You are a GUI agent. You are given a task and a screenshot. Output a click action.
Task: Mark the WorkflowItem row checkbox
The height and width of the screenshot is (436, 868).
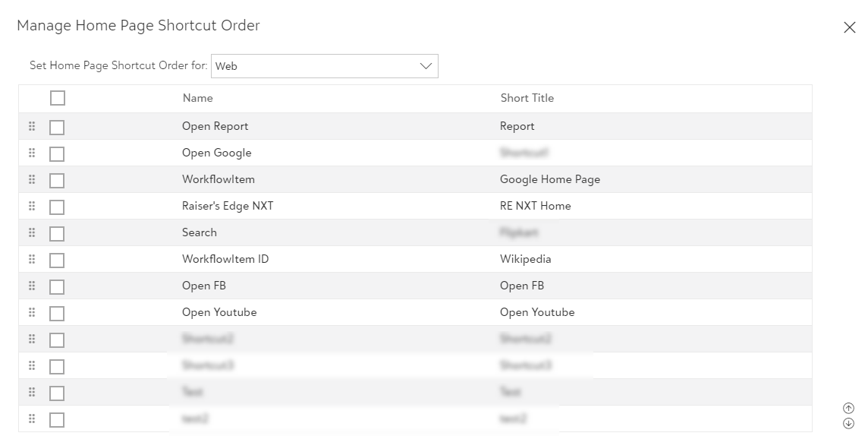[57, 181]
